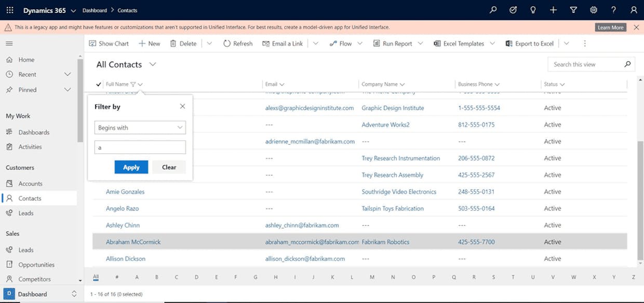Image resolution: width=644 pixels, height=303 pixels.
Task: Click the Show Chart command
Action: (x=109, y=44)
